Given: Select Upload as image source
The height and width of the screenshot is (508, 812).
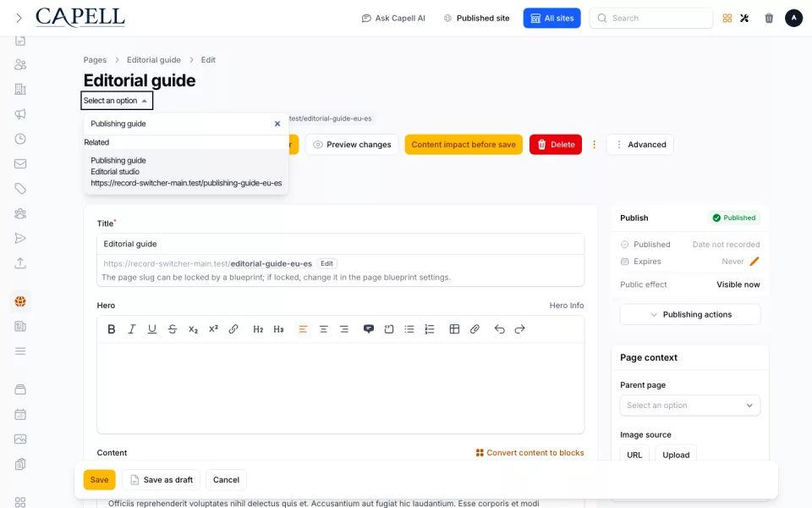Looking at the screenshot, I should point(676,455).
